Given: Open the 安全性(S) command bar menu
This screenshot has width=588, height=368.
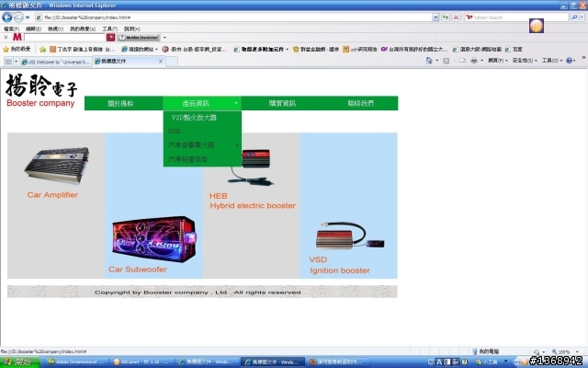Looking at the screenshot, I should (x=525, y=61).
